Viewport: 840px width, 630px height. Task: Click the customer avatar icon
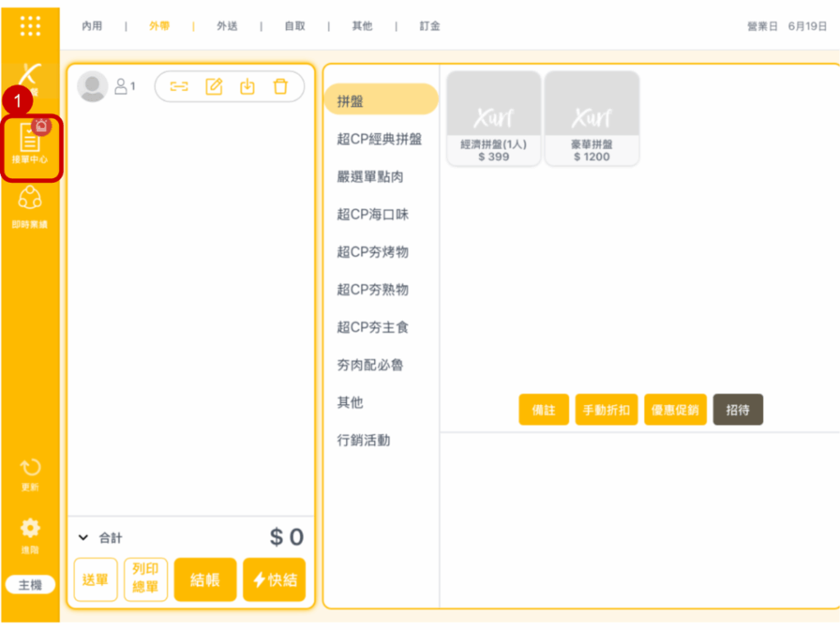92,86
